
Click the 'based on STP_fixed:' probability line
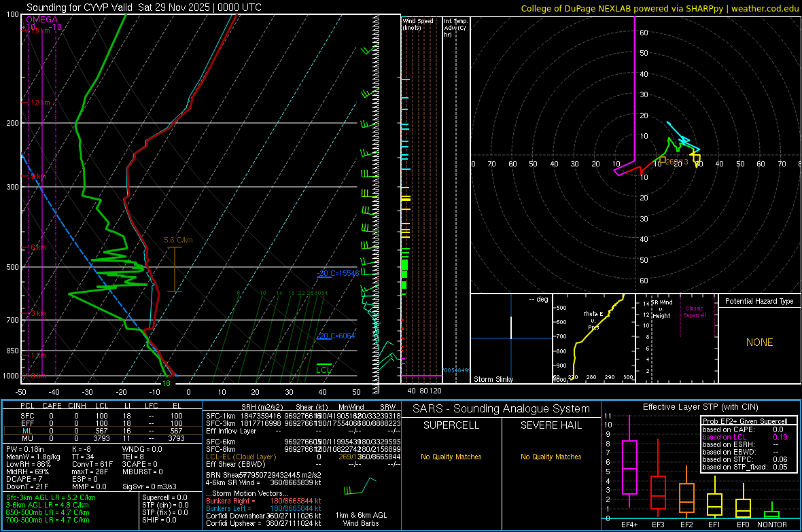(745, 467)
